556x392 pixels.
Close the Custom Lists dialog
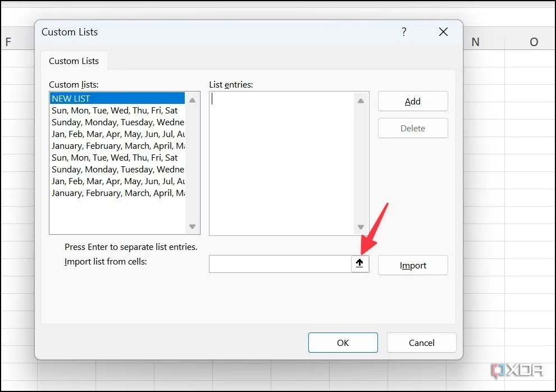coord(443,32)
